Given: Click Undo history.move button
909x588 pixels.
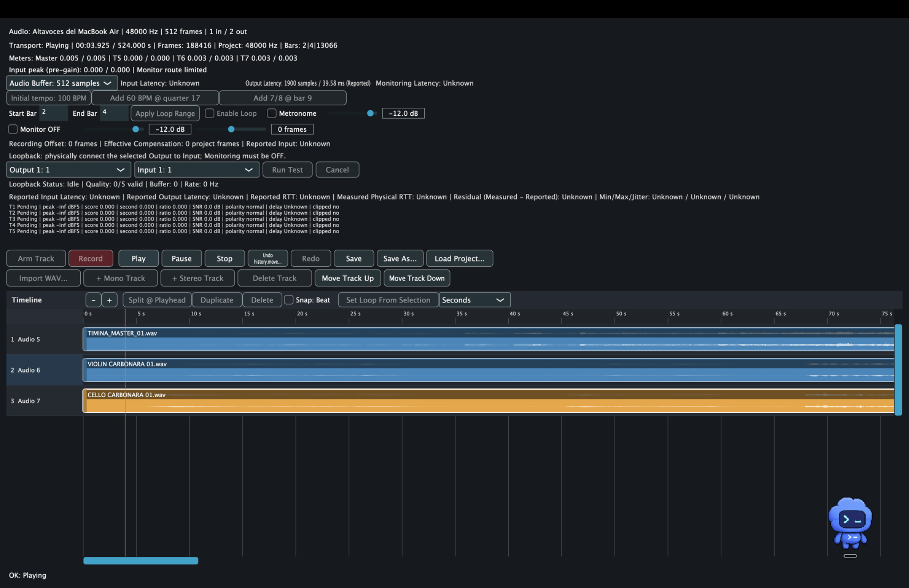Looking at the screenshot, I should coord(268,258).
